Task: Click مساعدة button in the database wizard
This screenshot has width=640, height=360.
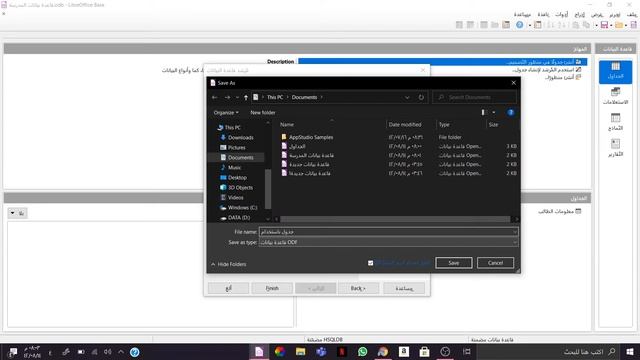Action: pos(404,288)
